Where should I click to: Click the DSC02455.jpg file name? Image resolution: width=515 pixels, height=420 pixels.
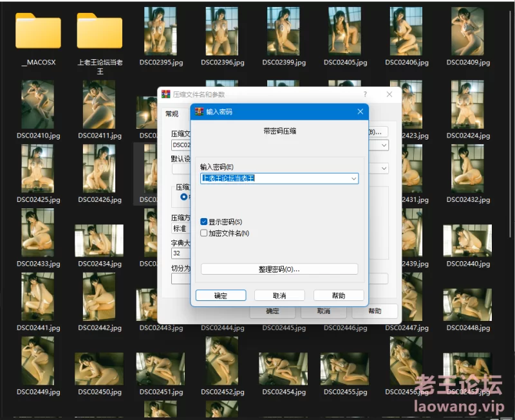tap(346, 392)
